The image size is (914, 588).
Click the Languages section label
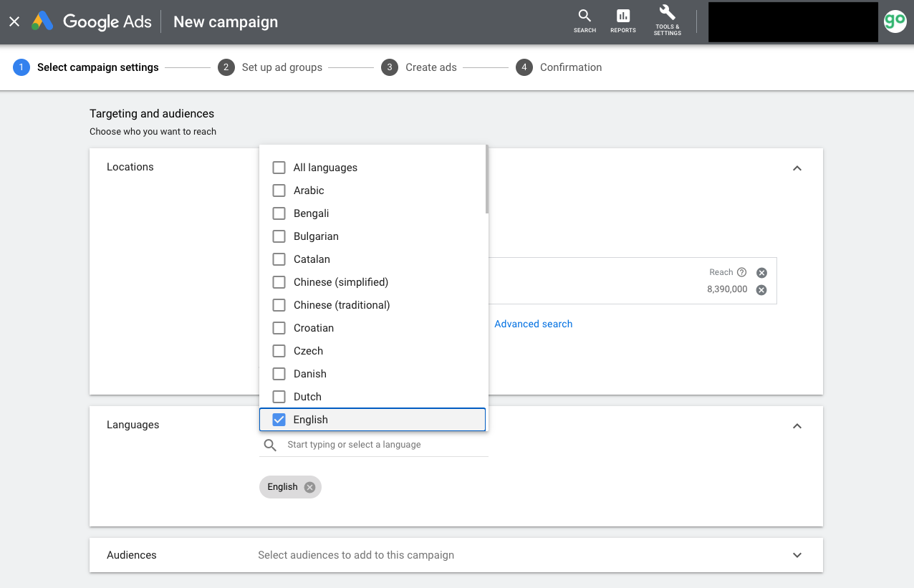tap(133, 425)
